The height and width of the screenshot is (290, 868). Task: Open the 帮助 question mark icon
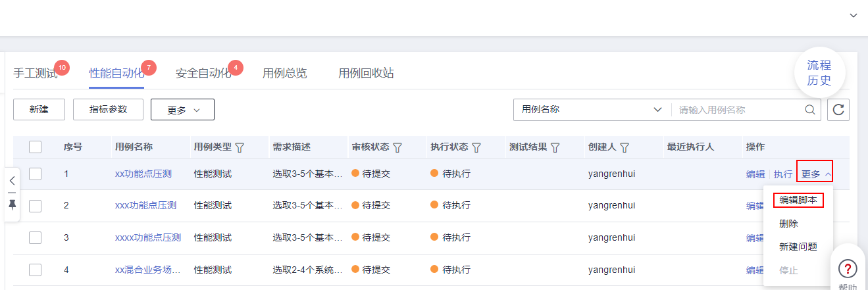848,268
